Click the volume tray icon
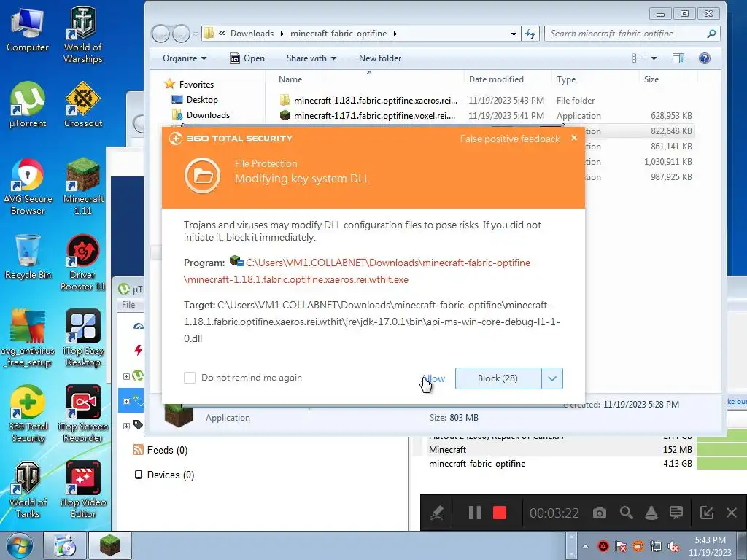747x560 pixels. (x=673, y=546)
